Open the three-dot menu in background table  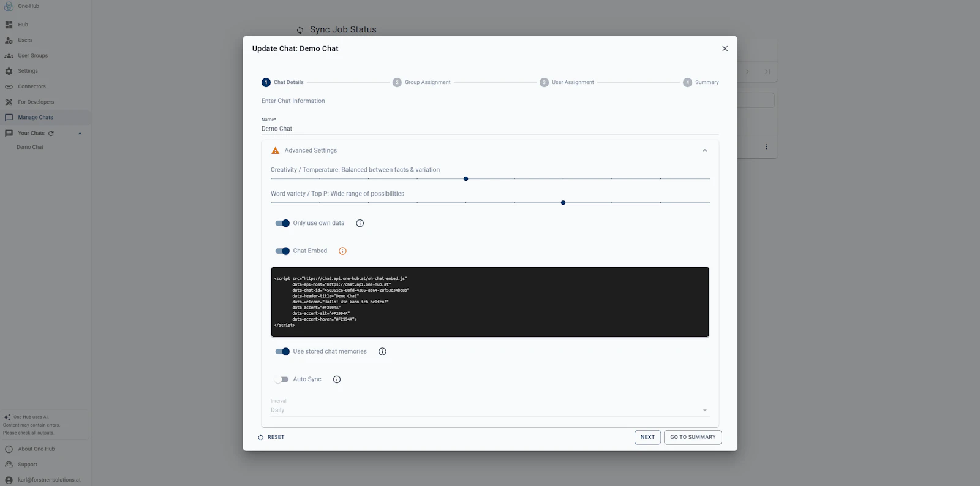click(x=766, y=147)
